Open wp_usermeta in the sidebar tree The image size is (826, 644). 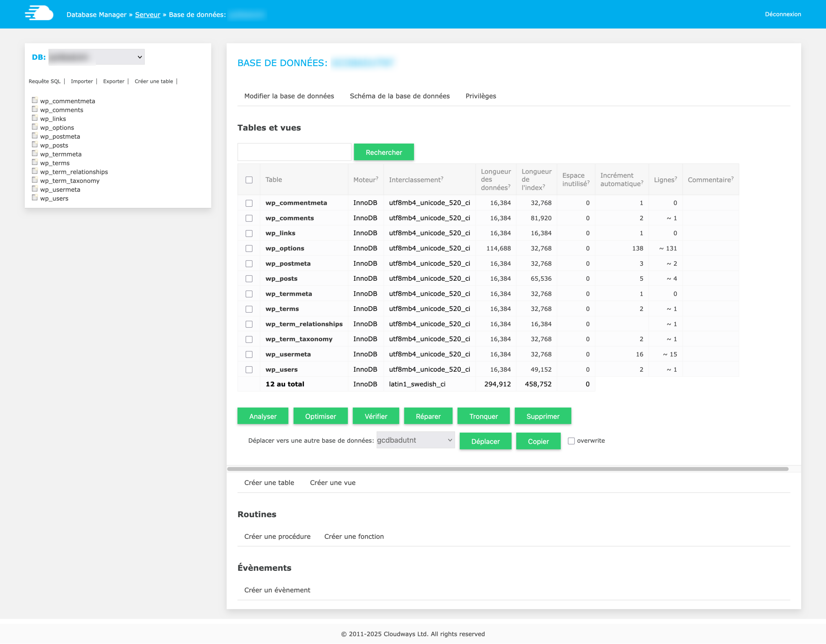point(60,189)
